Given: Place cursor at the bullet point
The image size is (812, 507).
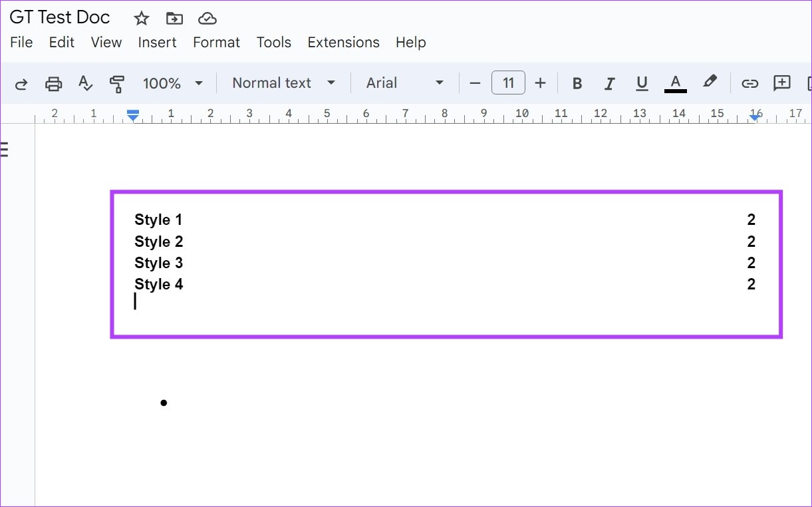Looking at the screenshot, I should [x=164, y=403].
